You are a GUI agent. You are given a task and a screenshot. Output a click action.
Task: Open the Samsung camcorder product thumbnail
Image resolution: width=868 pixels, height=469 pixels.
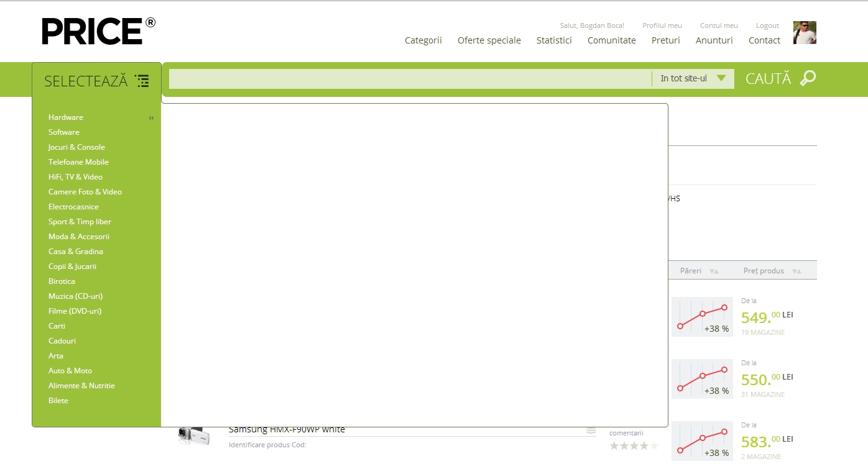190,434
